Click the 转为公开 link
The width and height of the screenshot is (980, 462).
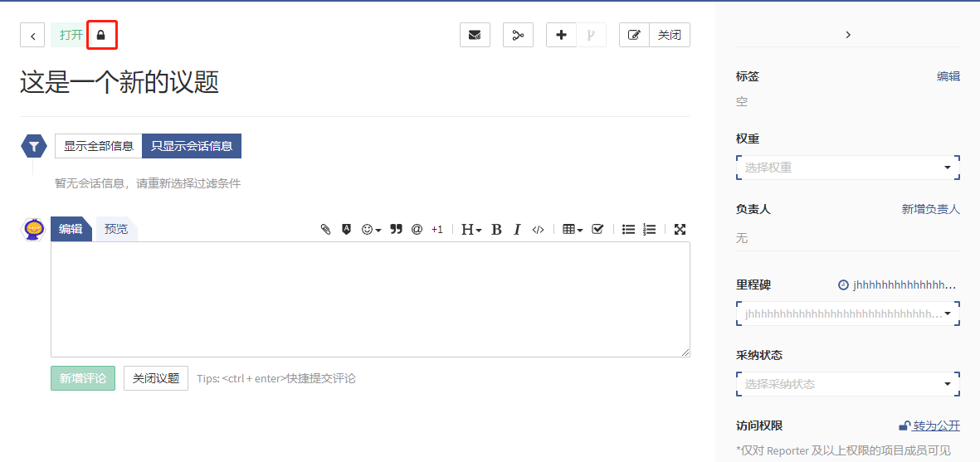tap(936, 426)
